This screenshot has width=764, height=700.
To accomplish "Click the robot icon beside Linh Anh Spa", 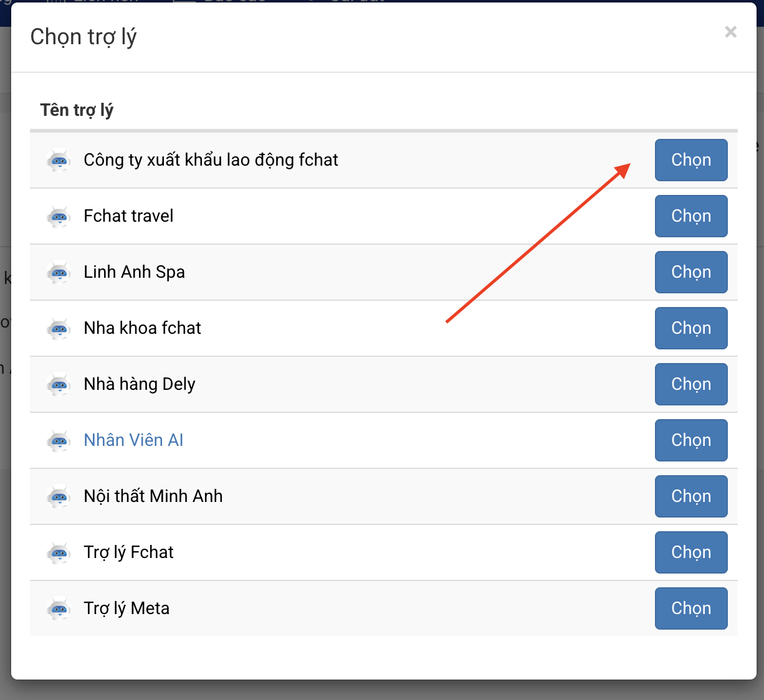I will click(59, 273).
